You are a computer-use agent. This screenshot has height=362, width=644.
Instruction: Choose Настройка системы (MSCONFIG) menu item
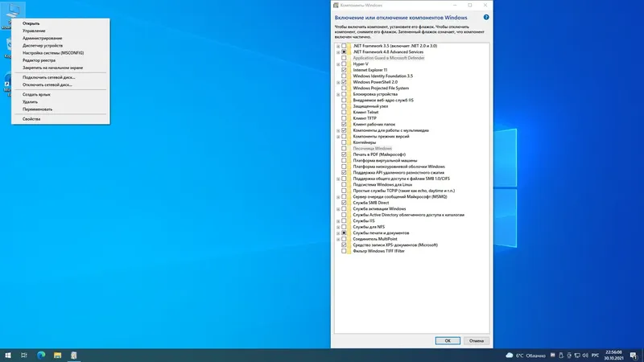tap(60, 53)
